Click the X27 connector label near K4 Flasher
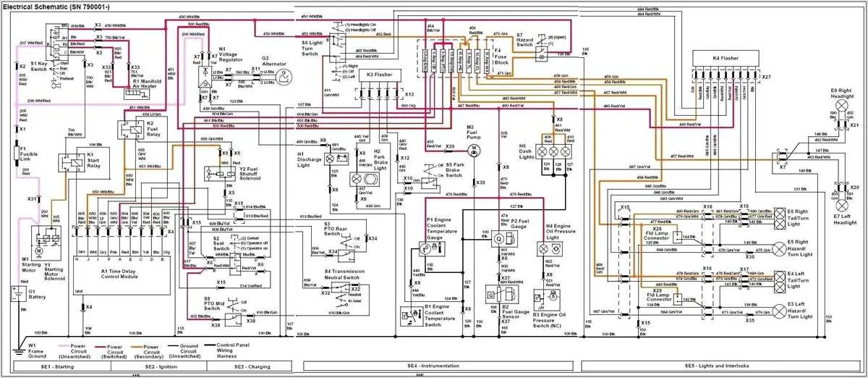The width and height of the screenshot is (868, 378). coord(766,76)
